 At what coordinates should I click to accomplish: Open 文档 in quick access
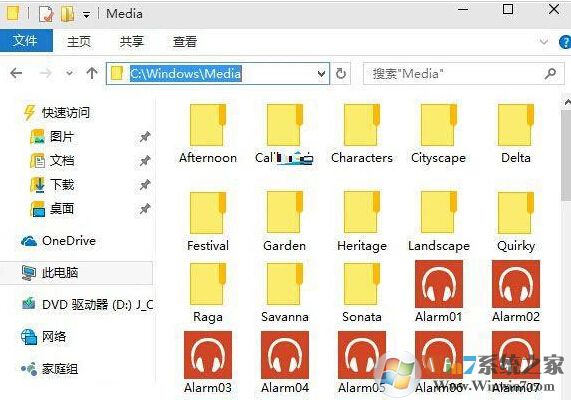point(52,161)
